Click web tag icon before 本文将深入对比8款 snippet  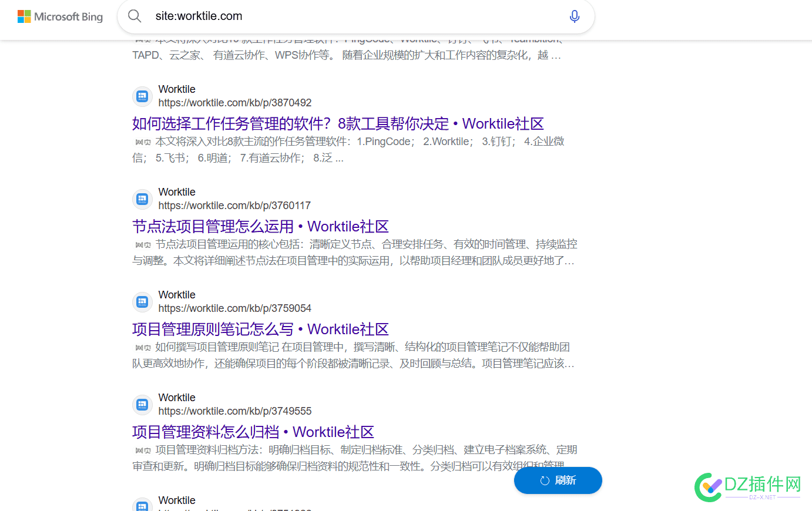click(x=143, y=142)
